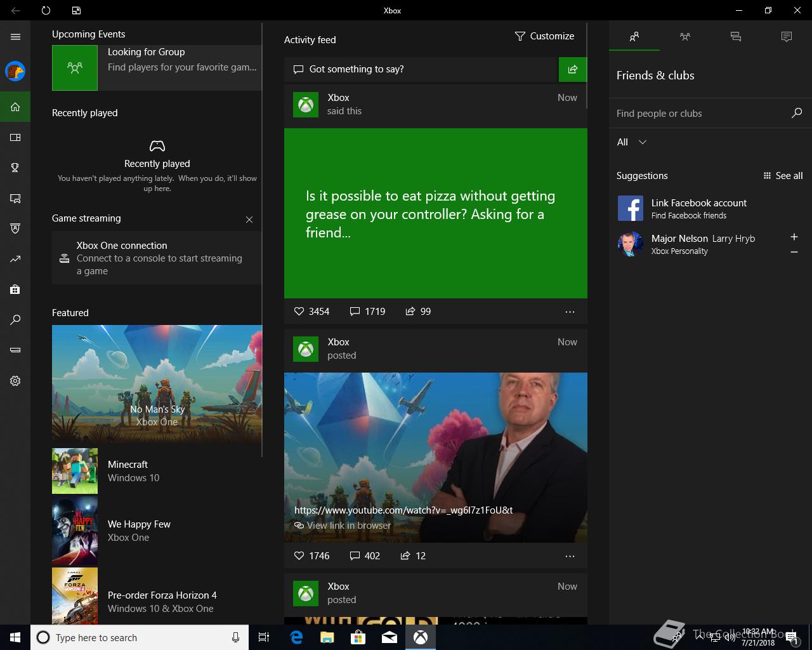Open Looking for Group event
Image resolution: width=812 pixels, height=650 pixels.
157,68
